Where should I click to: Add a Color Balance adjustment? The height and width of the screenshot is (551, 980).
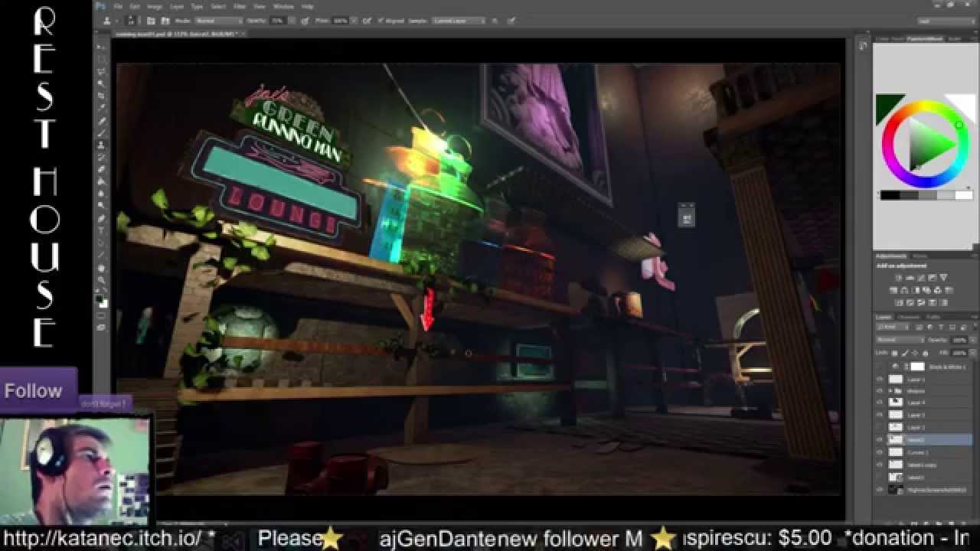(x=904, y=290)
